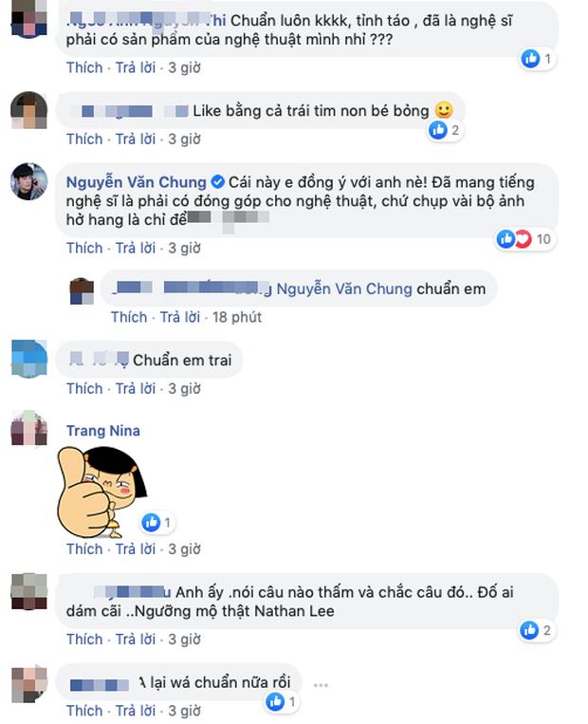Screen dimensions: 588x724
Task: Open like reaction on thumbs-up sticker comment
Action: [157, 523]
